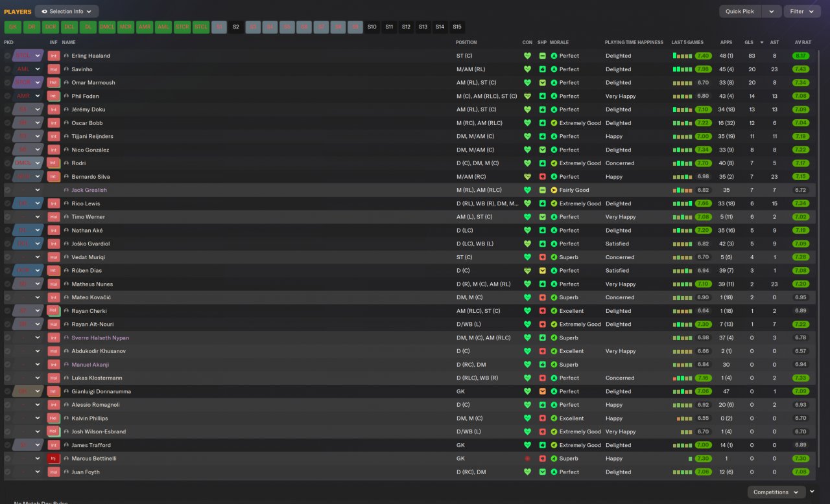Click Gianluigi Donnarumma's orange sharpness icon
Screen dimensions: 830x504
[x=543, y=391]
